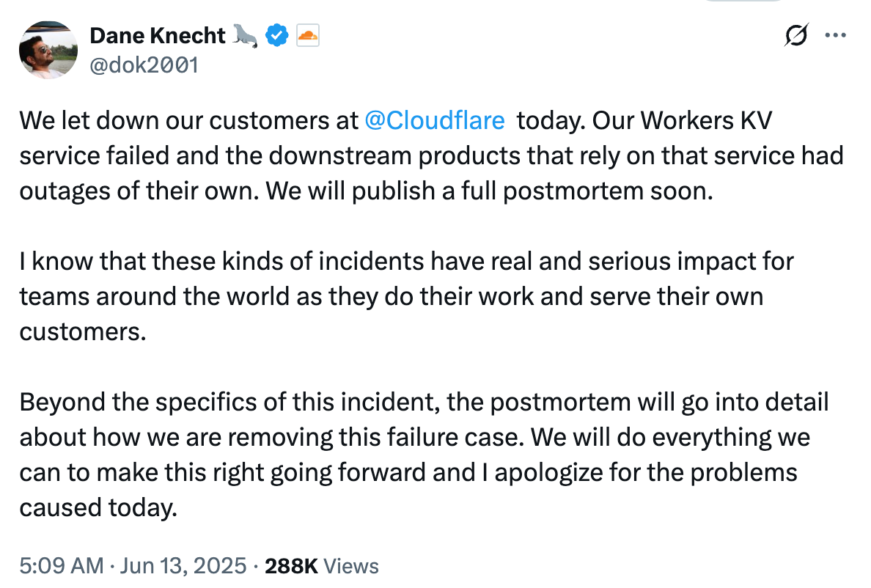Image resolution: width=871 pixels, height=588 pixels.
Task: Select paragraph starting 'I know that these kinds'
Action: click(407, 296)
